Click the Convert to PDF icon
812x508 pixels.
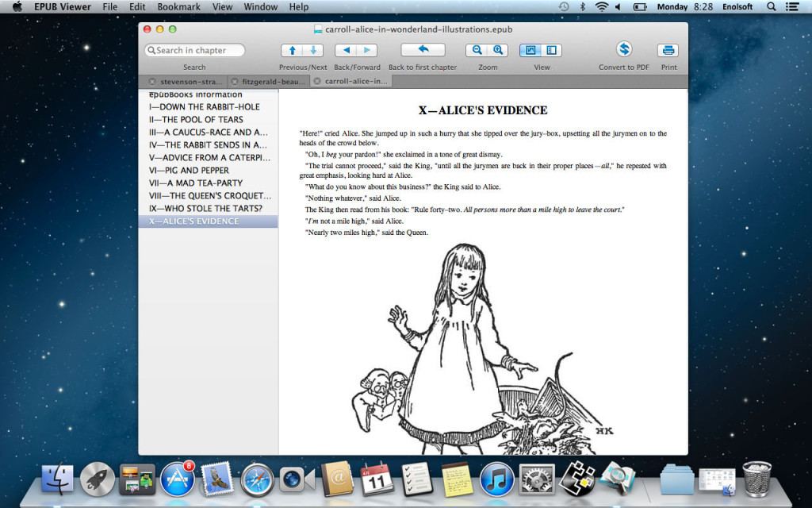pyautogui.click(x=624, y=49)
